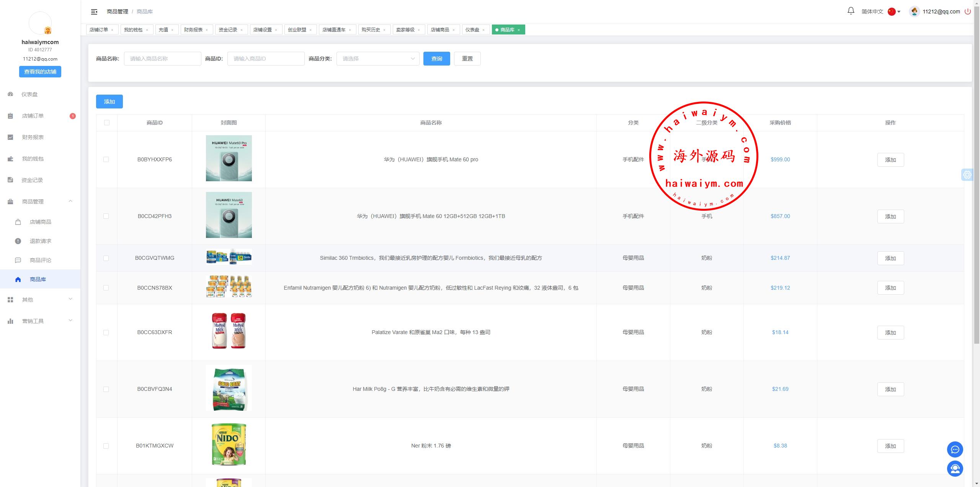Open the settings gear on right edge

point(967,175)
